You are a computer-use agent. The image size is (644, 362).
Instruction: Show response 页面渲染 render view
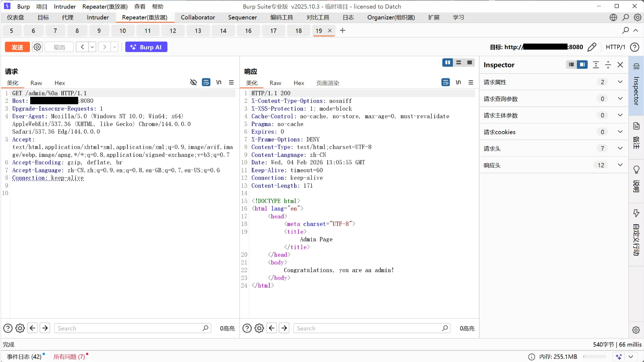coord(328,83)
